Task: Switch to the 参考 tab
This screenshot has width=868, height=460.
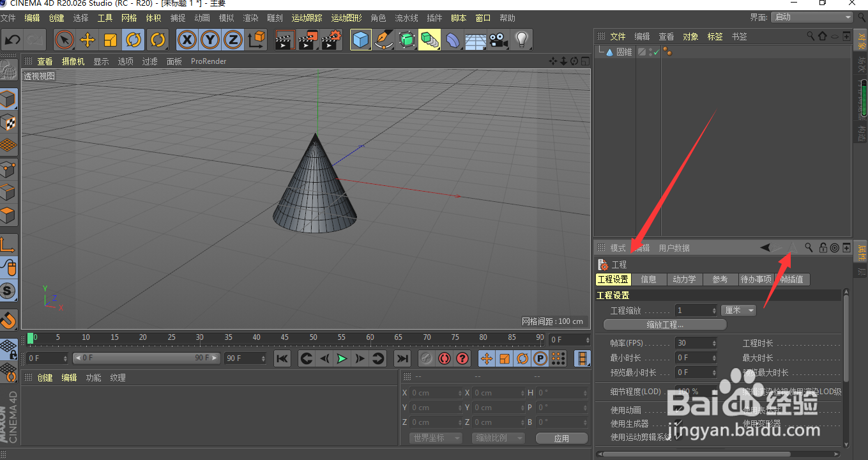Action: [720, 279]
